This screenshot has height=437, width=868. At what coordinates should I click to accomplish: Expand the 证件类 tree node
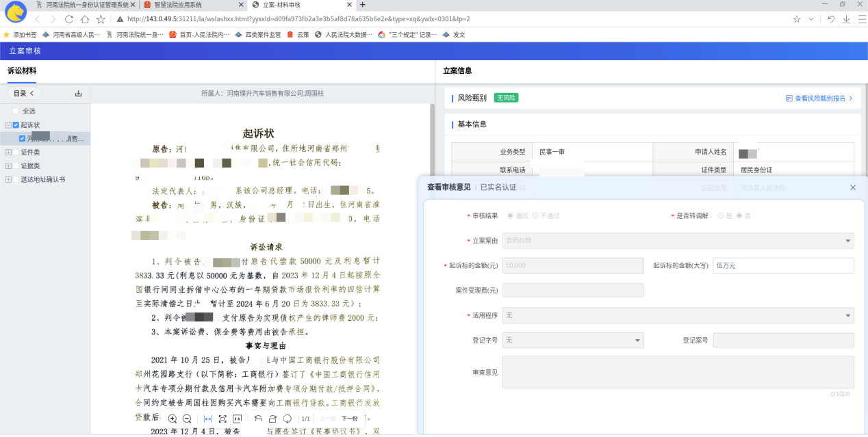(8, 153)
